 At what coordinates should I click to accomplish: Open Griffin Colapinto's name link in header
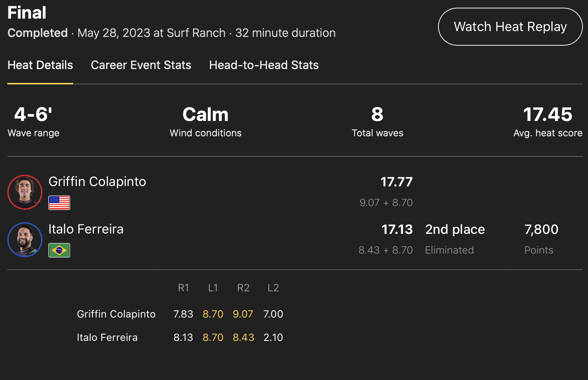coord(97,182)
